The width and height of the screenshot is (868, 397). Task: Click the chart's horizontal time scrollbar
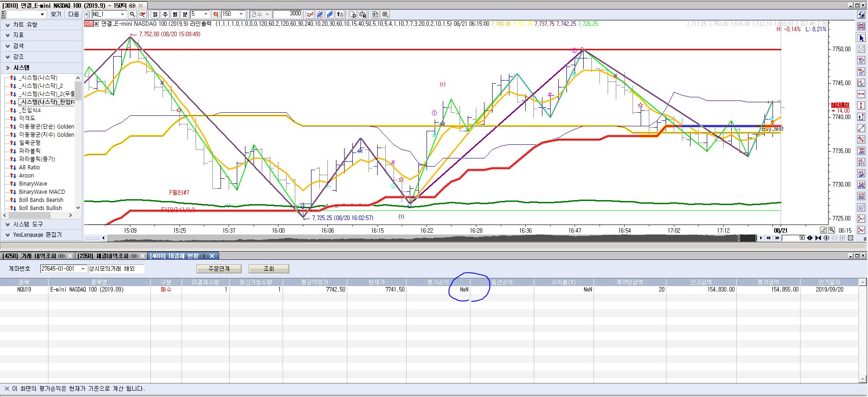coord(421,238)
